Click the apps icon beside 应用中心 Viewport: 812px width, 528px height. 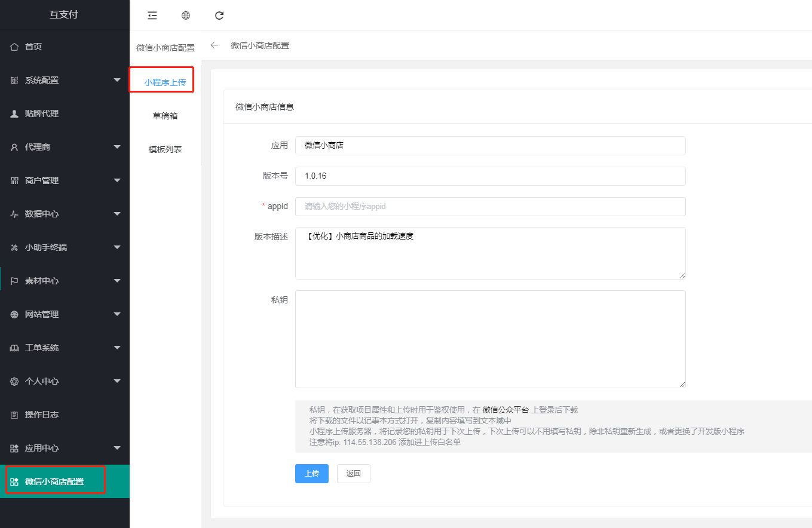pos(15,448)
